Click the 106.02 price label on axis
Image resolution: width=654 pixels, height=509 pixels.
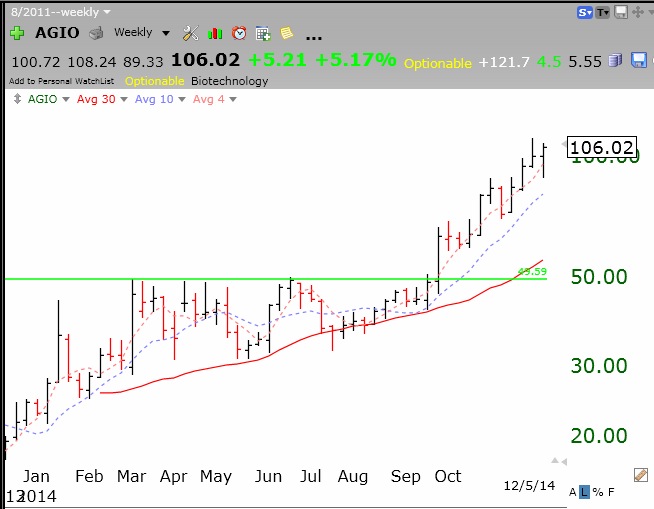(x=602, y=147)
